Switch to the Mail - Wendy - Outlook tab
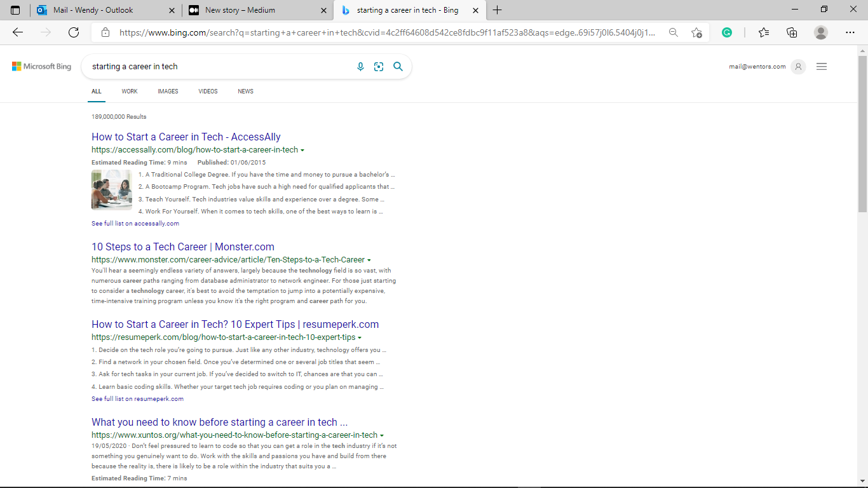The width and height of the screenshot is (868, 488). pos(105,10)
